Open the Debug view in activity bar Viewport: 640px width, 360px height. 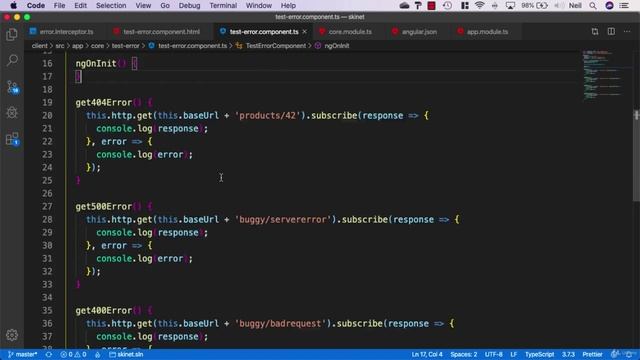pos(12,113)
